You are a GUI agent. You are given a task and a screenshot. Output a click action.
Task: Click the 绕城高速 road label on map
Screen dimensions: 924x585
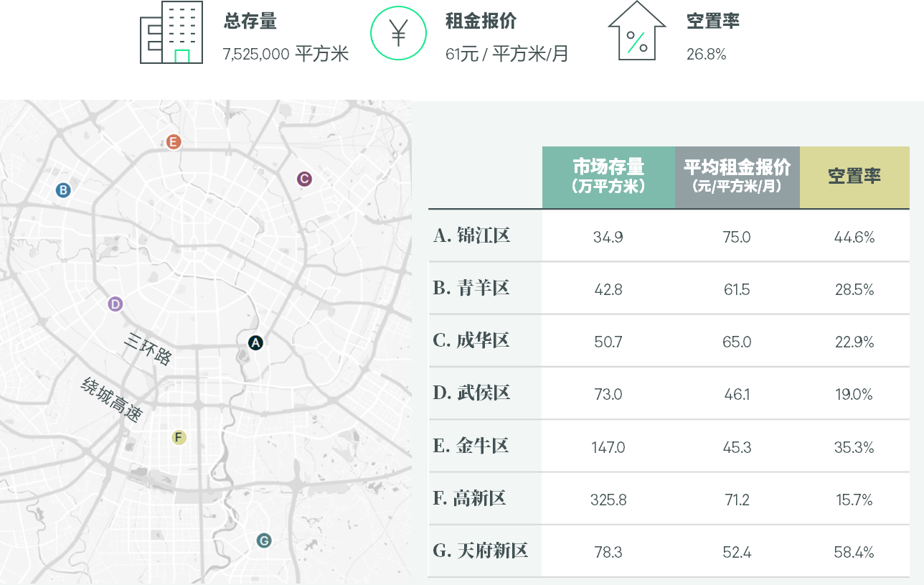112,400
